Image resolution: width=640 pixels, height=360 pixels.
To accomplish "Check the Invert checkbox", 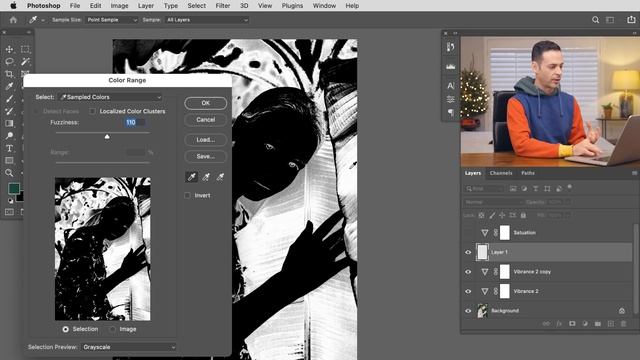I will 187,196.
